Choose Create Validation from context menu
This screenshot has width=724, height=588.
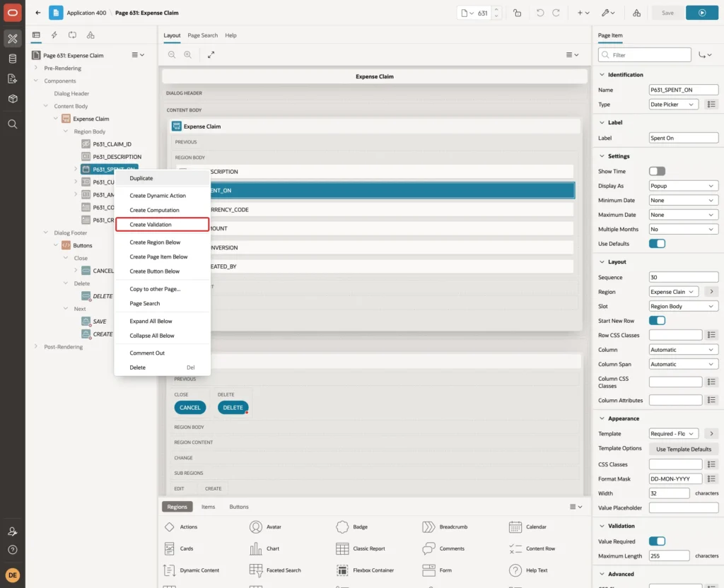(163, 225)
